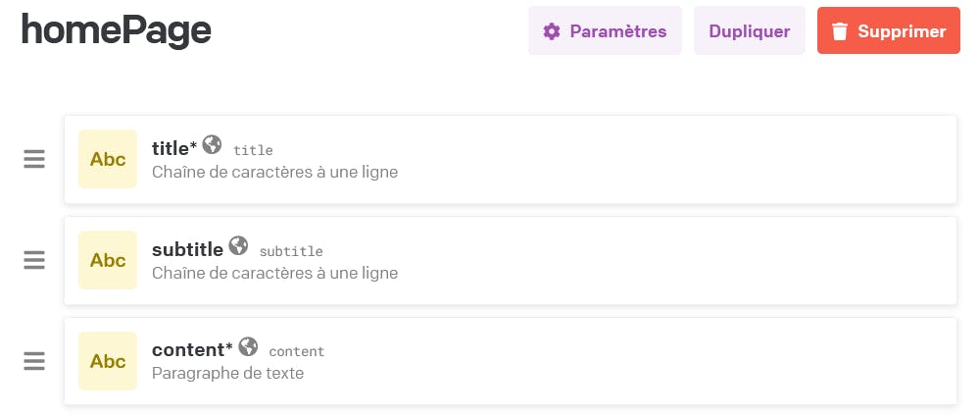
Task: Click the trash icon in Supprimer button
Action: tap(841, 31)
